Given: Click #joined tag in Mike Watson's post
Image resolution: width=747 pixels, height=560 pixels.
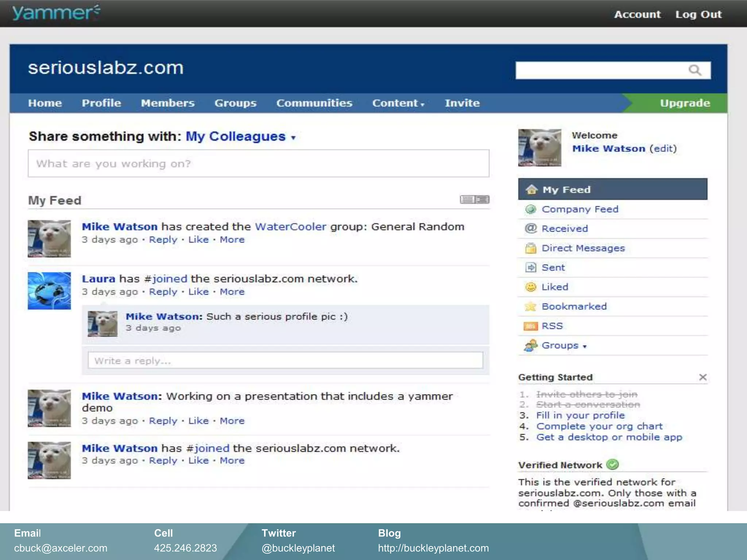Looking at the screenshot, I should click(x=208, y=448).
